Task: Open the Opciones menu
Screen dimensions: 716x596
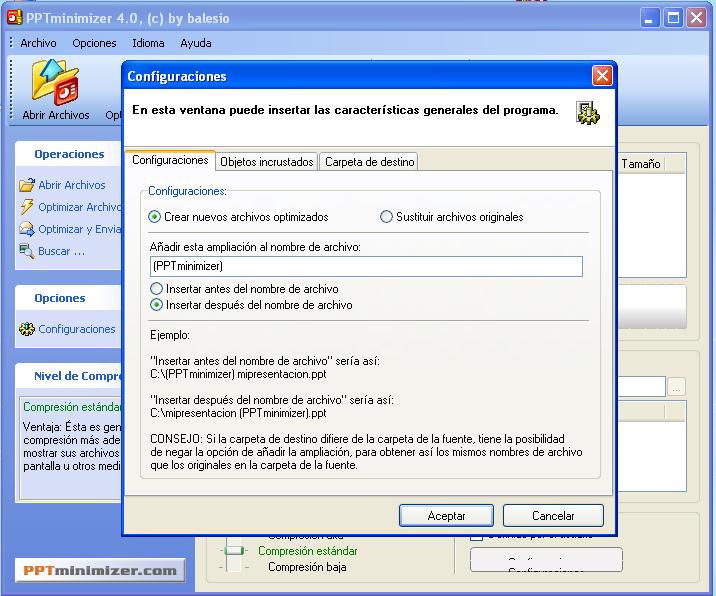Action: tap(94, 43)
